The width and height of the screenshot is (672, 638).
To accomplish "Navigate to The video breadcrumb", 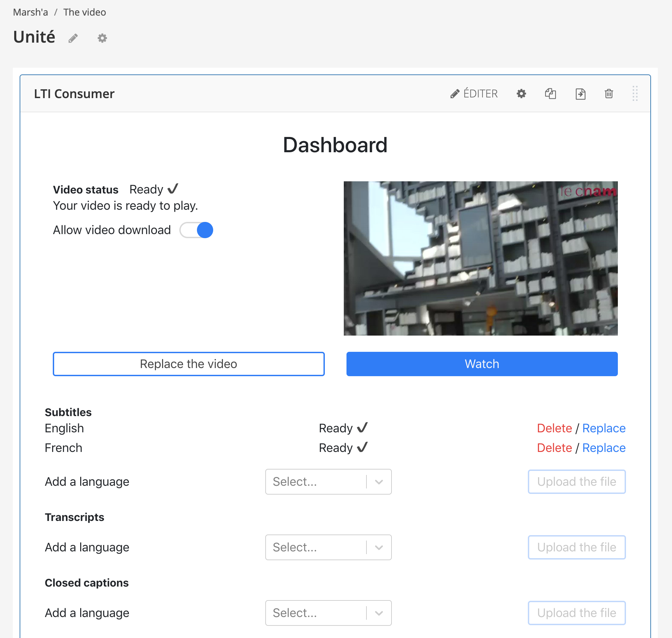I will [x=84, y=12].
